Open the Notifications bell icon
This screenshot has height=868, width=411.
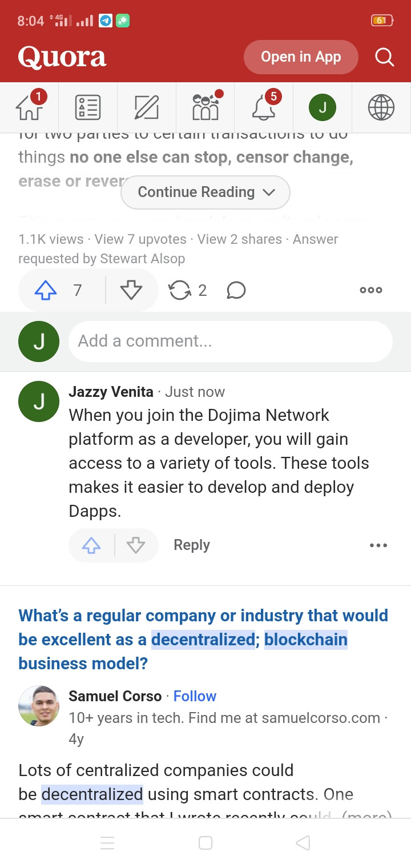coord(264,107)
